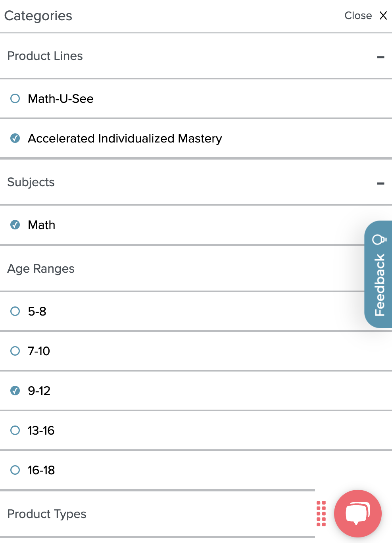The width and height of the screenshot is (392, 543).
Task: Click the Product Lines header label
Action: 45,56
